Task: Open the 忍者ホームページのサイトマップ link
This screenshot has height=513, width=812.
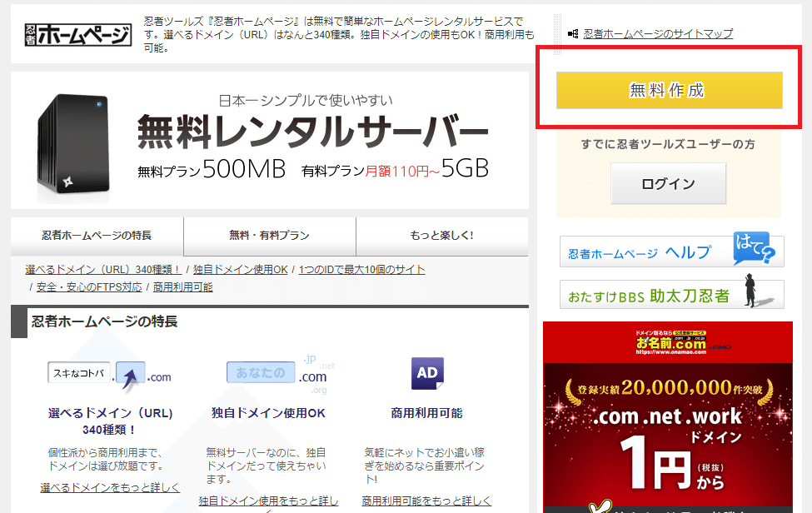Action: point(658,33)
